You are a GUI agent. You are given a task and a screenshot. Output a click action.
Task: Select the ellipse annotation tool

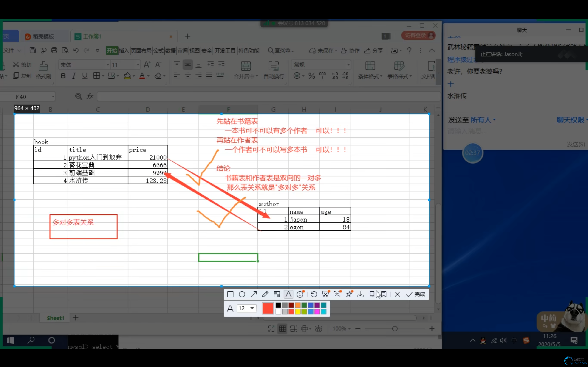pos(242,295)
